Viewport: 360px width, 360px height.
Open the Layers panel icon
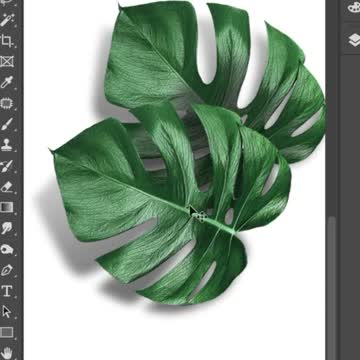click(353, 40)
